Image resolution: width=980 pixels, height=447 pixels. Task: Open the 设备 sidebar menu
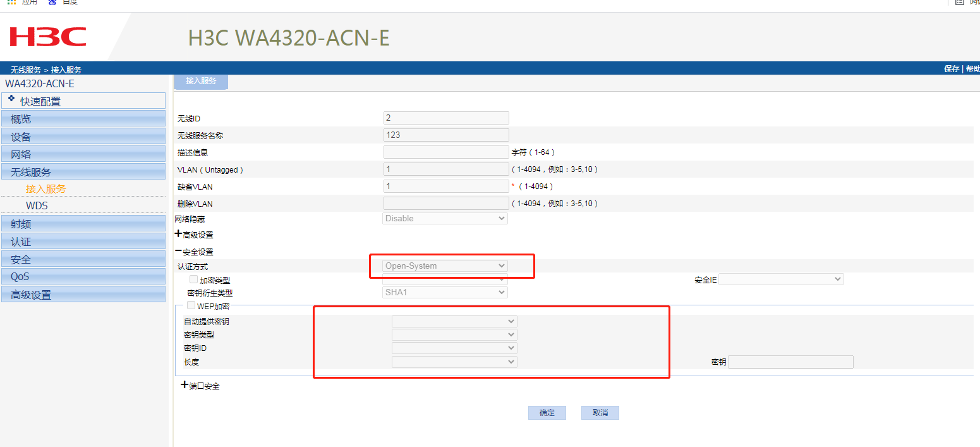coord(83,136)
